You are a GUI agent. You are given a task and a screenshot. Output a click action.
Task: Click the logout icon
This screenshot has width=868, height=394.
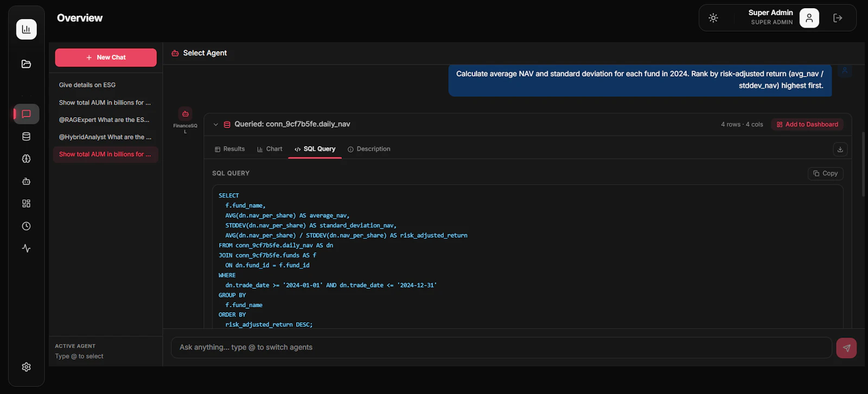coord(838,18)
